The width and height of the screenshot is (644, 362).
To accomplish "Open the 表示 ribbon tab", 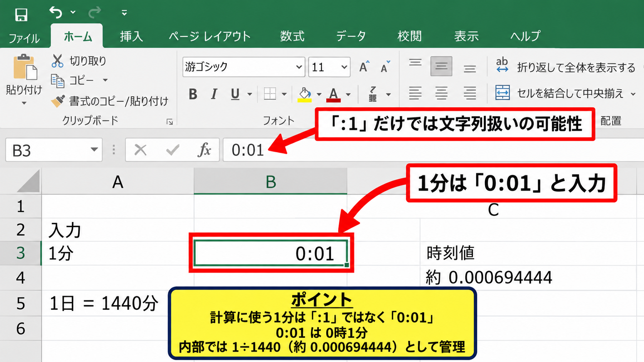I will [x=466, y=36].
